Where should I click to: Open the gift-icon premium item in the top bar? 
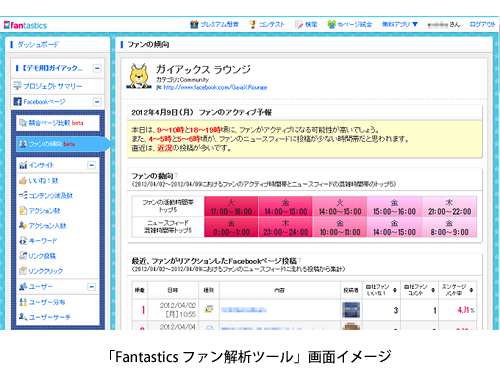pyautogui.click(x=214, y=24)
